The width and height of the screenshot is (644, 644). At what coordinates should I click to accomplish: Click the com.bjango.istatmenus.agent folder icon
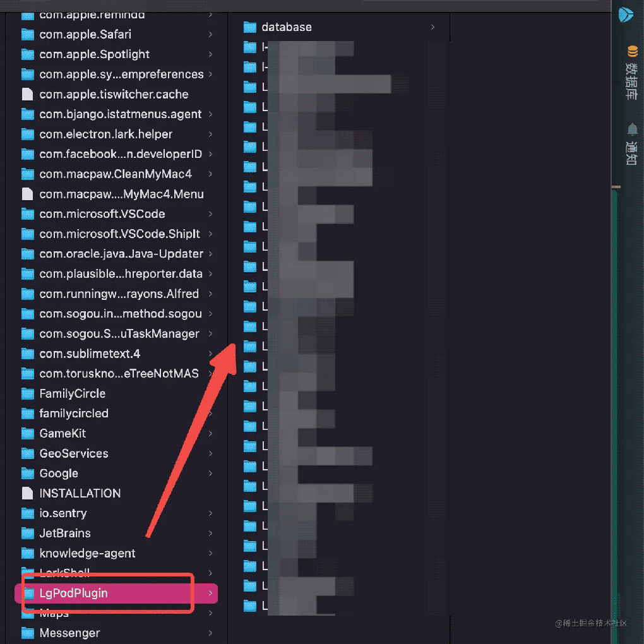click(x=28, y=114)
